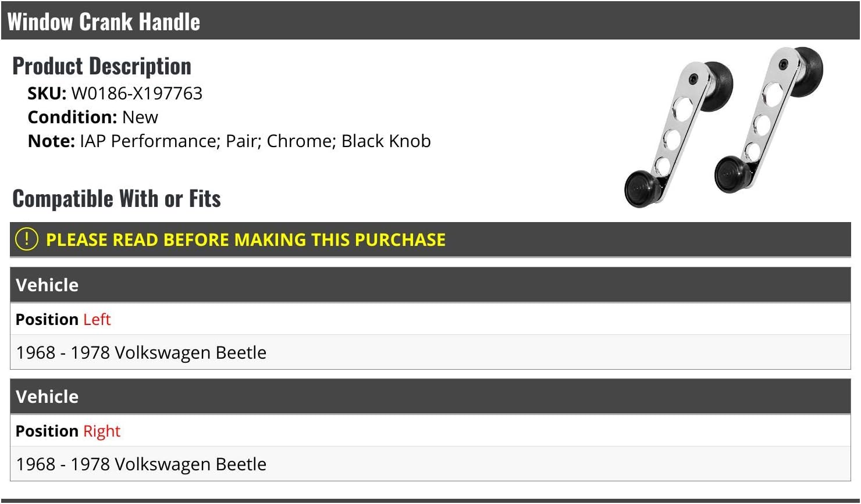861x504 pixels.
Task: Click the red Right position label
Action: point(102,431)
